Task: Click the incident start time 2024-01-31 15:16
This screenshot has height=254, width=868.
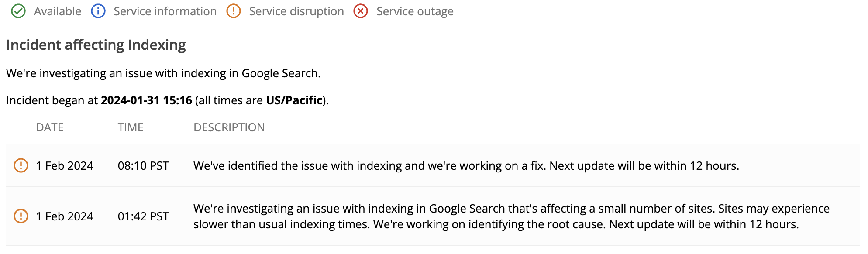Action: point(146,100)
